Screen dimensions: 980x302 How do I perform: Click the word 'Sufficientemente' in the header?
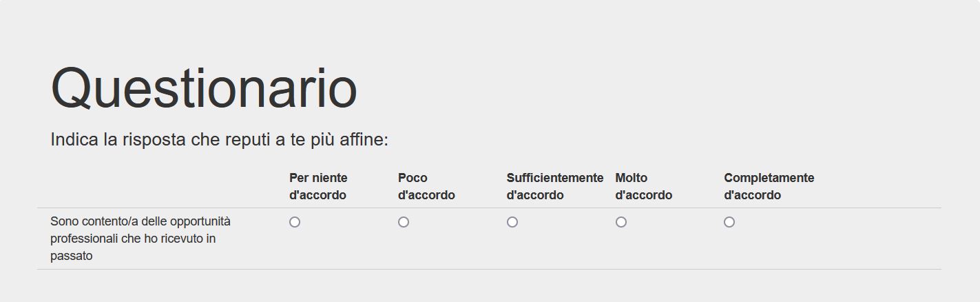[x=555, y=178]
